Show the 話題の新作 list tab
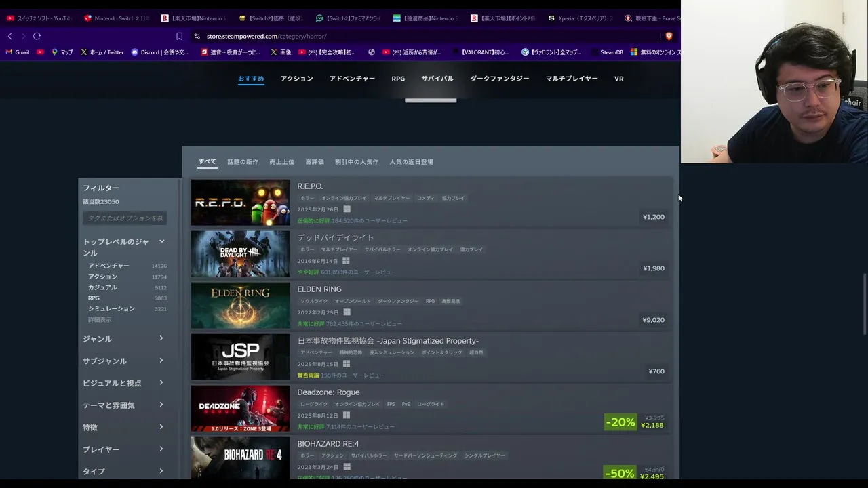 (x=243, y=162)
